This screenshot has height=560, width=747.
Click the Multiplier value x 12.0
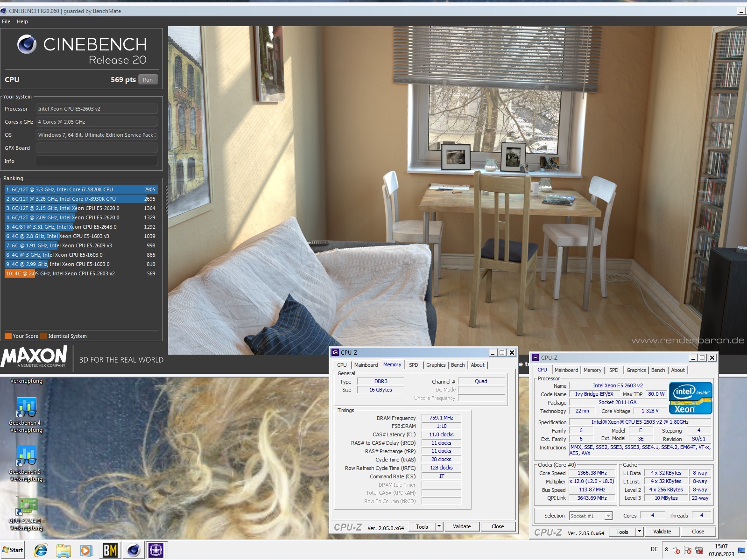pos(592,481)
